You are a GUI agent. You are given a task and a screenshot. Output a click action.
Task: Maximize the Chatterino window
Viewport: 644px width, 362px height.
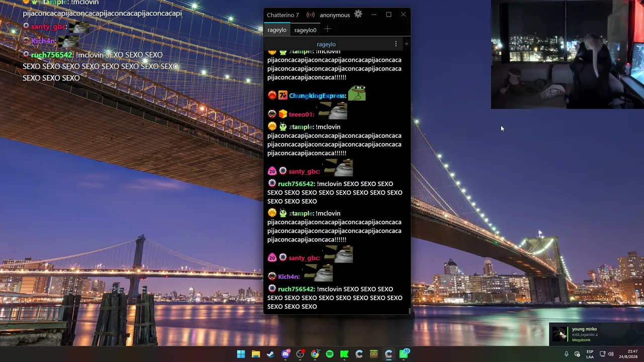(x=388, y=15)
